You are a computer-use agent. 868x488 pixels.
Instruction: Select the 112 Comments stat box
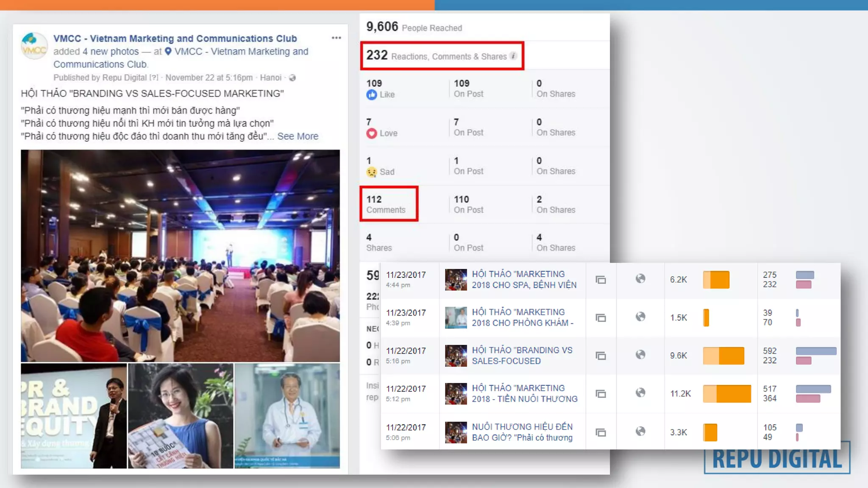click(389, 204)
